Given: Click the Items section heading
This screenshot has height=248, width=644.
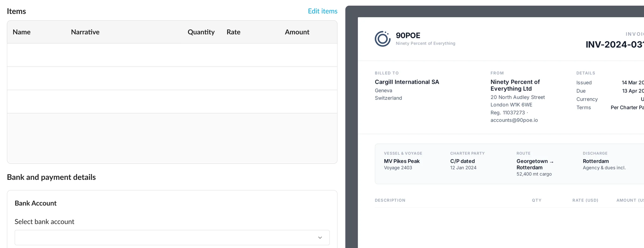Looking at the screenshot, I should point(16,11).
